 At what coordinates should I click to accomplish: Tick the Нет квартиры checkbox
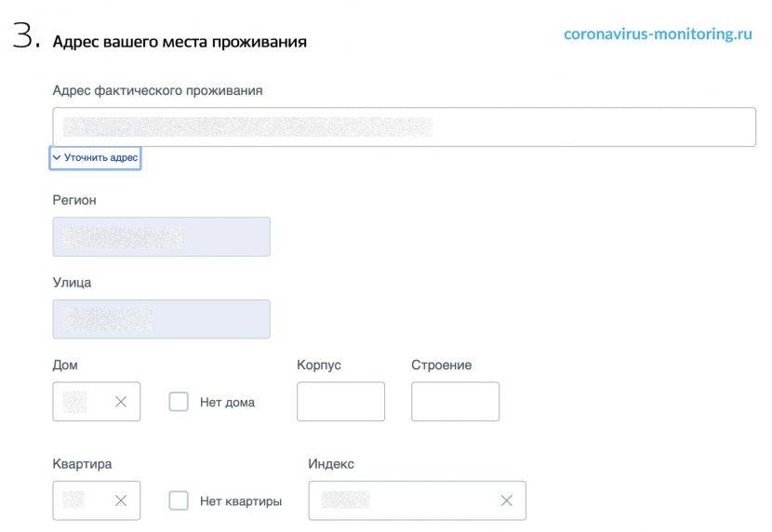coord(179,500)
